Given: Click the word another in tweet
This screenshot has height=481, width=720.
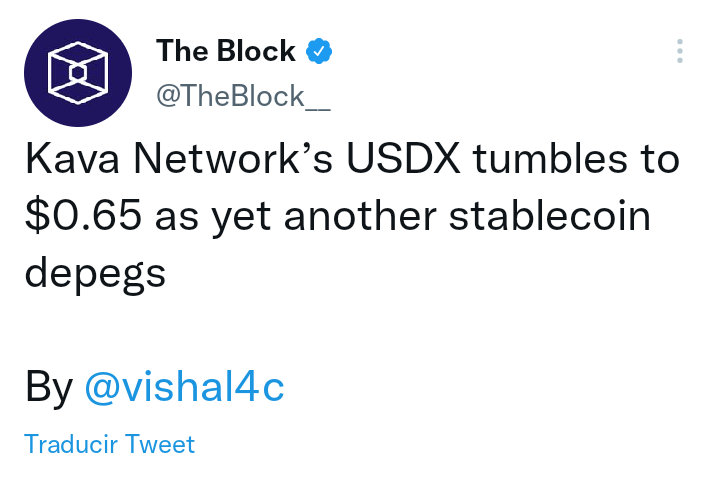Looking at the screenshot, I should [x=360, y=215].
